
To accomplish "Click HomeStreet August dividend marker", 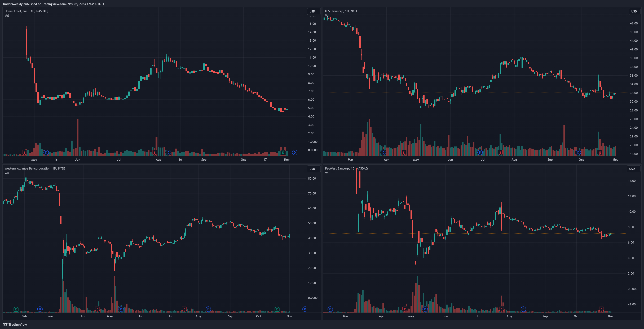I will point(169,152).
